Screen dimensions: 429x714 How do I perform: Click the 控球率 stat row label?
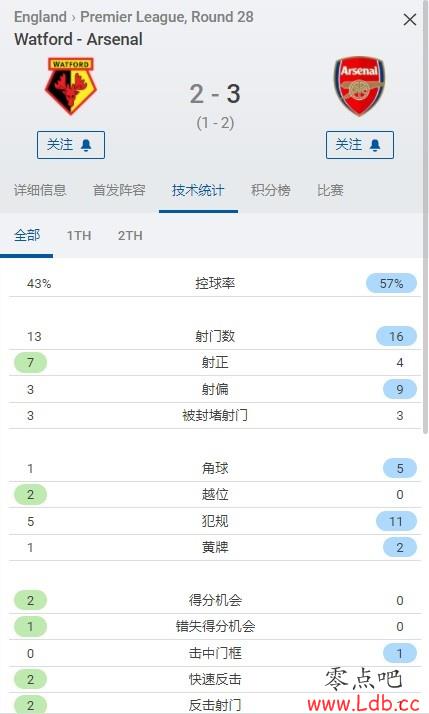coord(215,283)
